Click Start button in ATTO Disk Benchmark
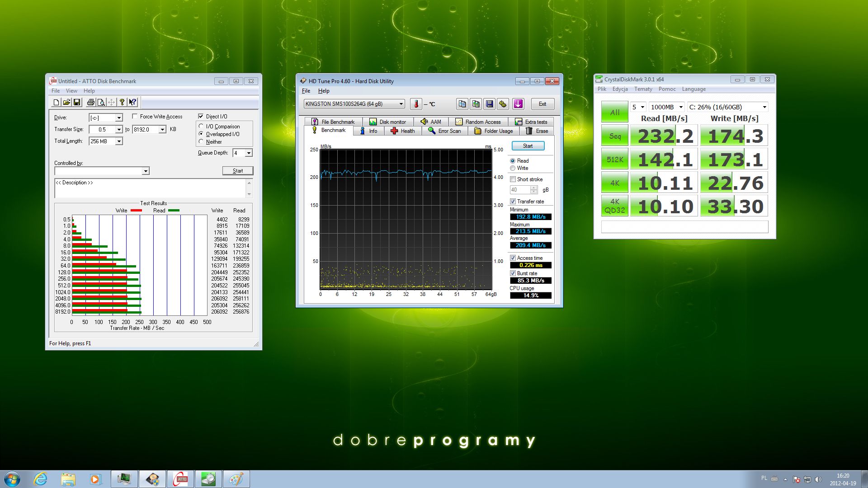The image size is (868, 488). click(238, 171)
